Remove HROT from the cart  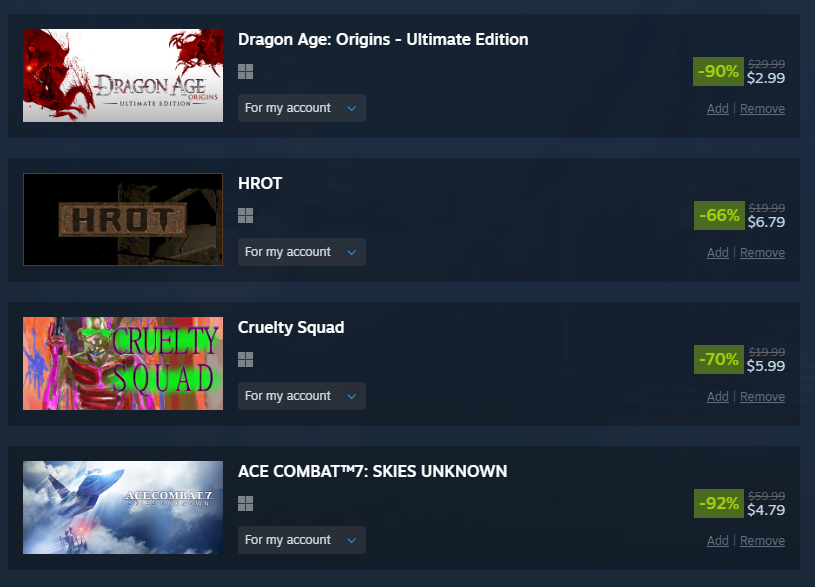point(762,253)
